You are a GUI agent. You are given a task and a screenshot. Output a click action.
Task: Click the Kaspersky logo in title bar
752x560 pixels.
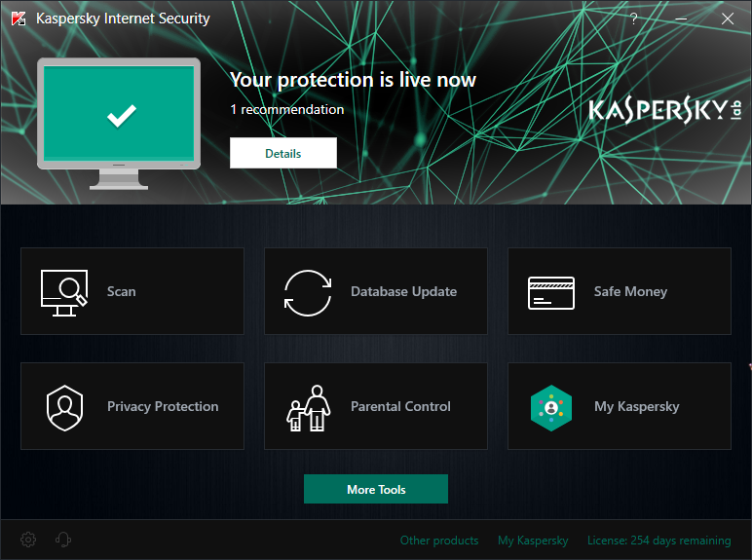[19, 19]
